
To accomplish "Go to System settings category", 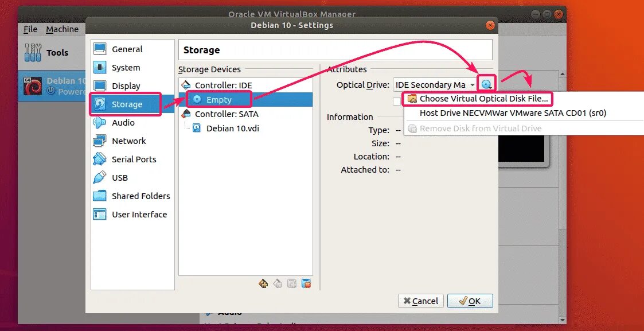I will pos(132,68).
